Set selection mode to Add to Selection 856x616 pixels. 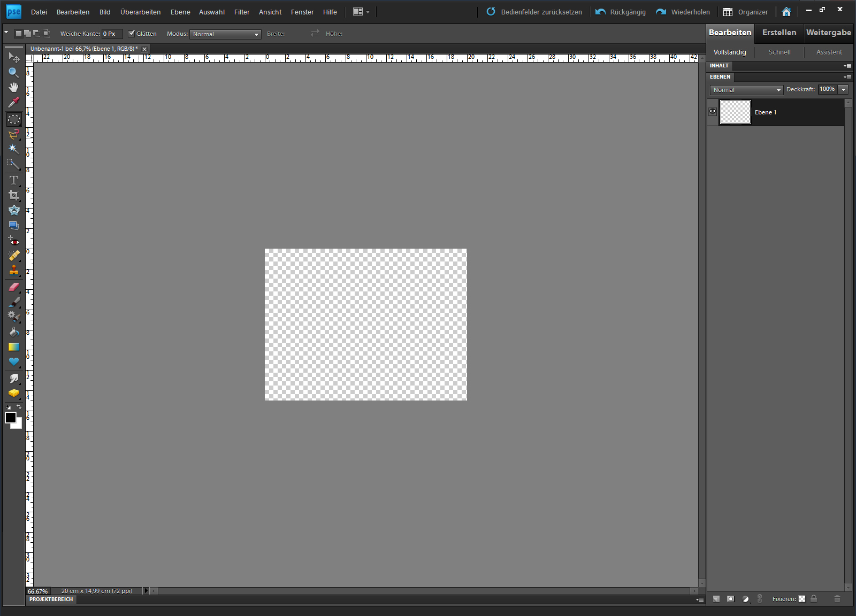click(x=27, y=34)
